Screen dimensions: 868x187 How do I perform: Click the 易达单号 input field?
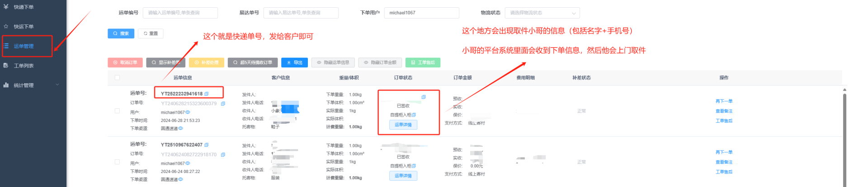coord(301,13)
